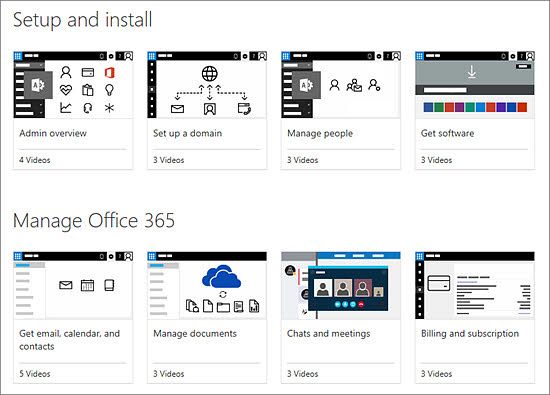Click '3 Videos' under Manage people
This screenshot has width=550, height=395.
pyautogui.click(x=302, y=160)
